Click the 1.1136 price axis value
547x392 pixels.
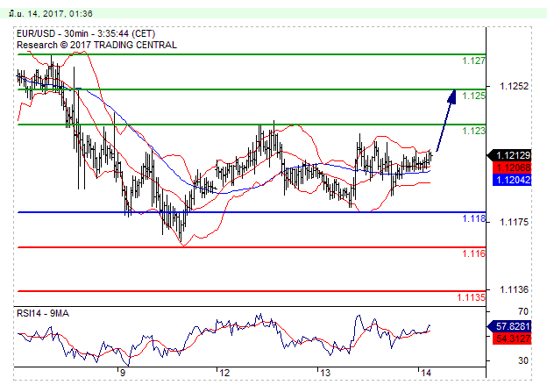pos(514,289)
